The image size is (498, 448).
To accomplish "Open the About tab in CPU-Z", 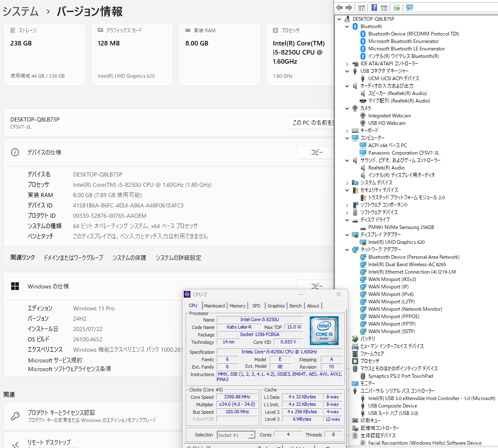I will tap(313, 306).
